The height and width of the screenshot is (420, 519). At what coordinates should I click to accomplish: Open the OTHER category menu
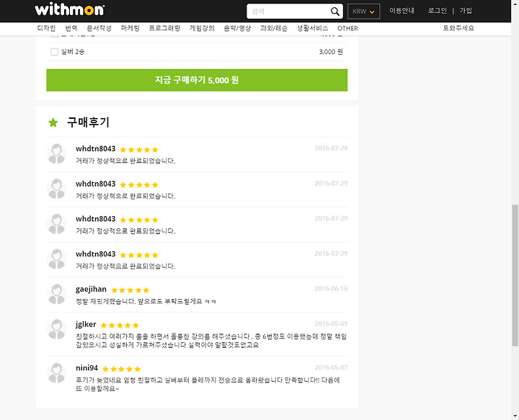[347, 28]
